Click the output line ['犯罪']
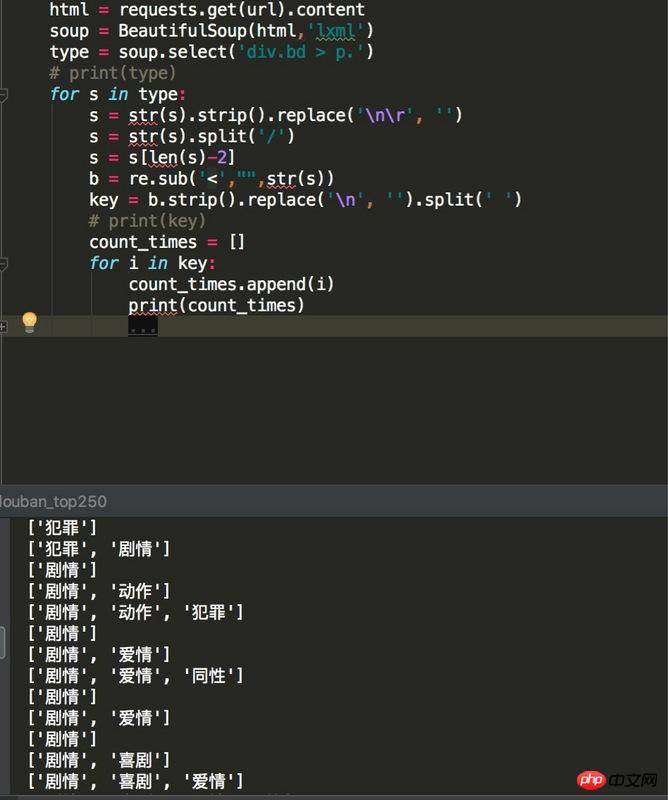This screenshot has height=800, width=668. click(62, 528)
